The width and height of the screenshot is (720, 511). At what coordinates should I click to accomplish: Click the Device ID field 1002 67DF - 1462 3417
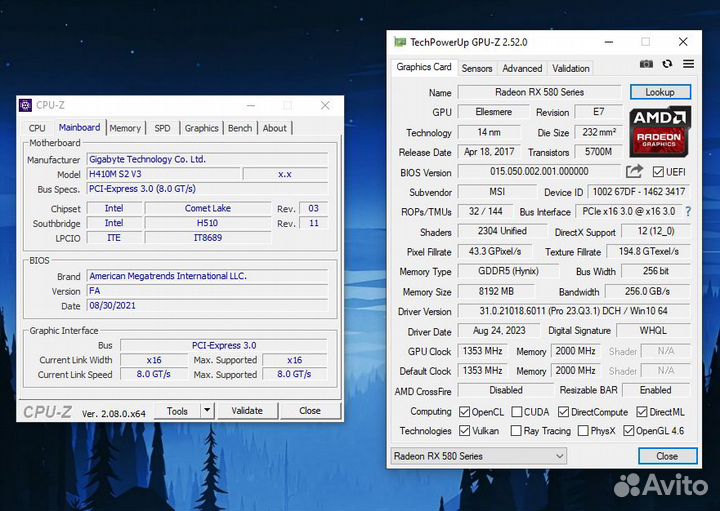click(x=639, y=191)
